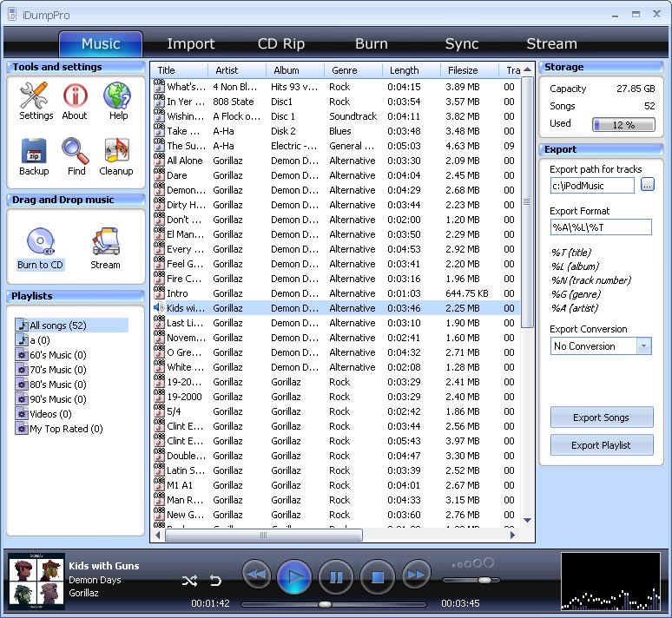The height and width of the screenshot is (618, 672).
Task: Open the Burn tab
Action: point(372,44)
